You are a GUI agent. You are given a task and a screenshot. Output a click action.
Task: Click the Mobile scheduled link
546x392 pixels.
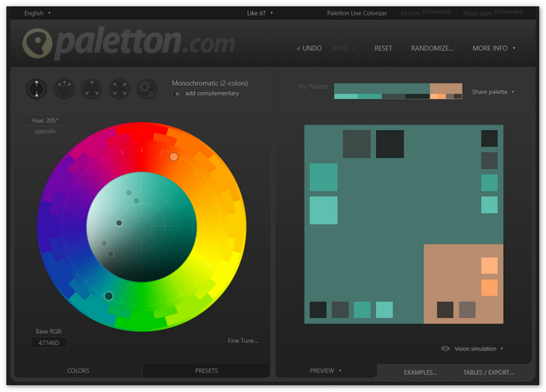tap(425, 12)
